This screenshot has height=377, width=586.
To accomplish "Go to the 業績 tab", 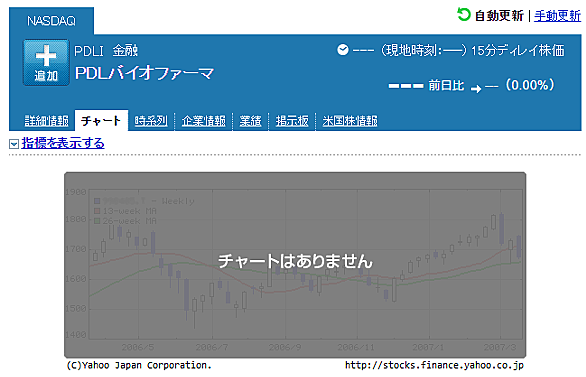I will [x=250, y=121].
